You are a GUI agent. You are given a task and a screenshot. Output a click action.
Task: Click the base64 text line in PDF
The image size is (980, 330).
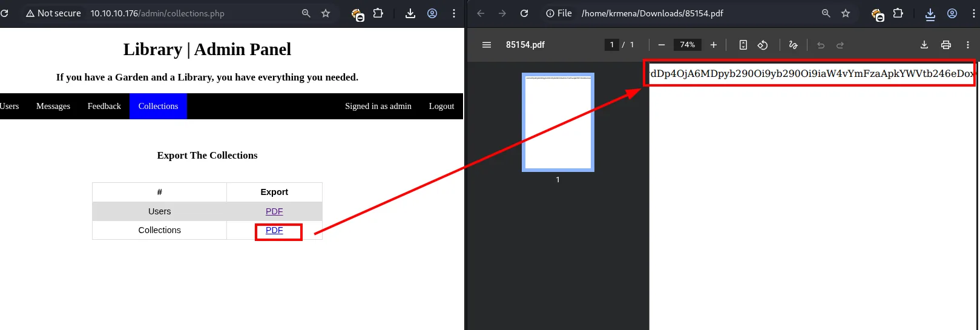[x=812, y=73]
